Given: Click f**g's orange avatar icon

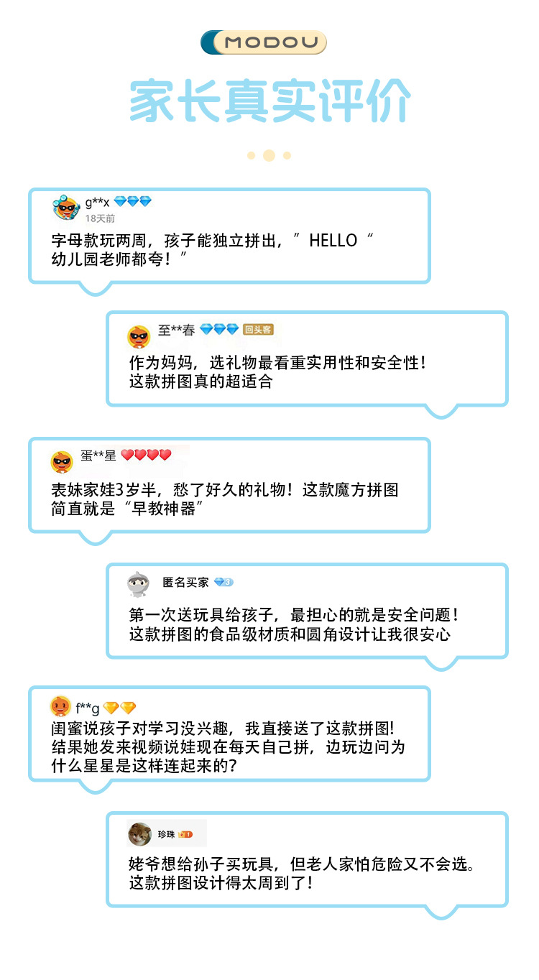Looking at the screenshot, I should point(60,706).
